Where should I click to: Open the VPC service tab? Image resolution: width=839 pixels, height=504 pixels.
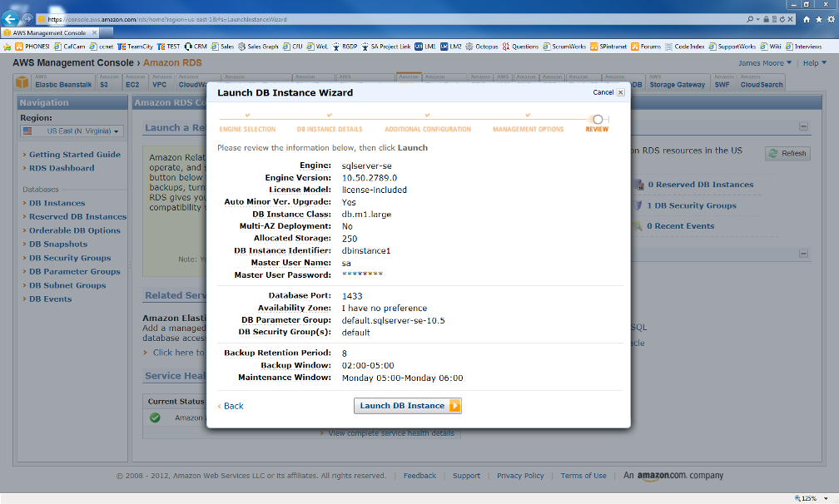[161, 82]
